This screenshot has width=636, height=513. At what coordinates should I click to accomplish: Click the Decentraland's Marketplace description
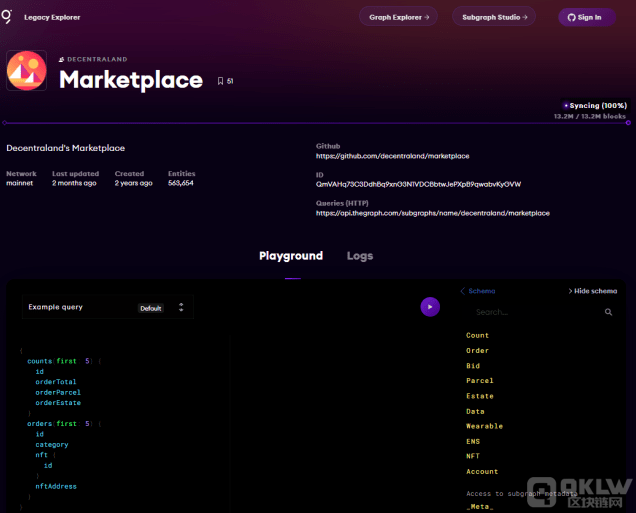(x=66, y=148)
